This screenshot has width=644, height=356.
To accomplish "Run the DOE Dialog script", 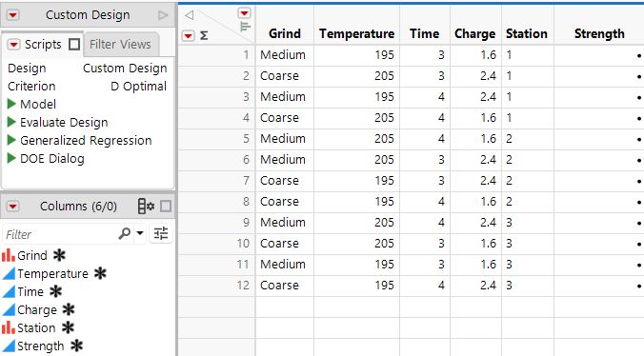I will point(11,158).
